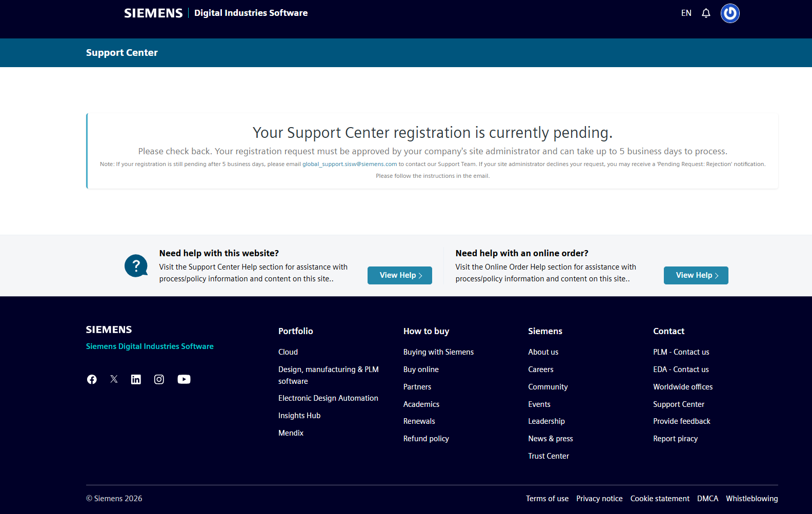Open the Siemens LinkedIn icon
This screenshot has width=812, height=514.
[136, 379]
